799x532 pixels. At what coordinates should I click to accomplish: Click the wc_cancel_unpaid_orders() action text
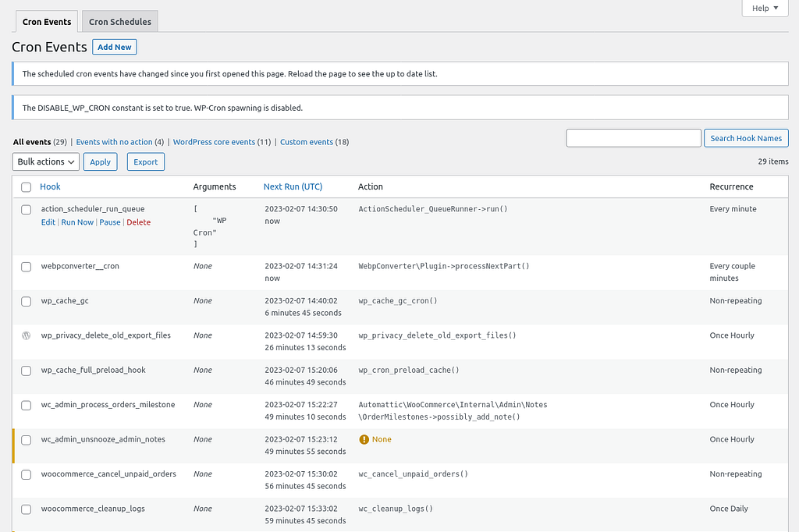[x=413, y=474]
